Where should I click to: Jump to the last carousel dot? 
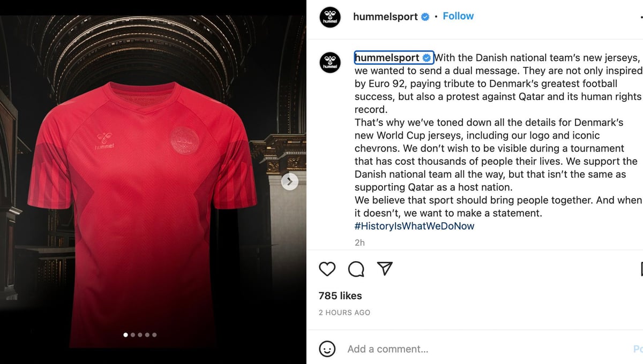pos(154,335)
